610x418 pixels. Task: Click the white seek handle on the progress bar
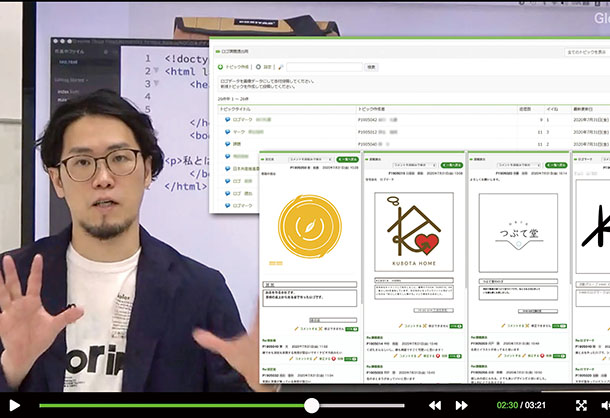pyautogui.click(x=311, y=406)
